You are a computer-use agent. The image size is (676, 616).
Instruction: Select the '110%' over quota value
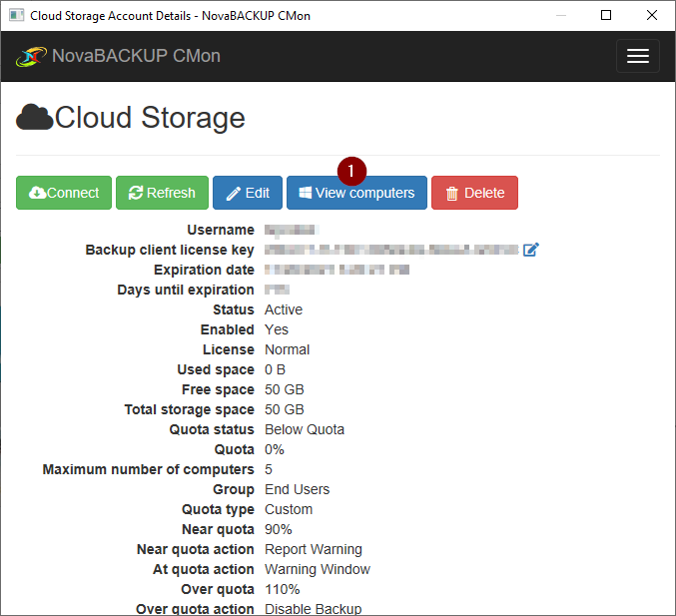click(x=282, y=589)
